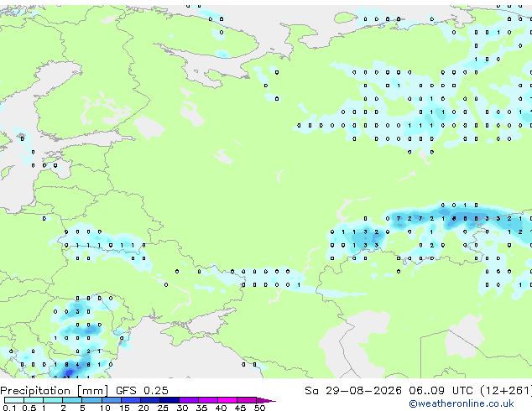Pick the legend swatch for 25–30 mm
The width and height of the screenshot is (532, 411).
[169, 400]
